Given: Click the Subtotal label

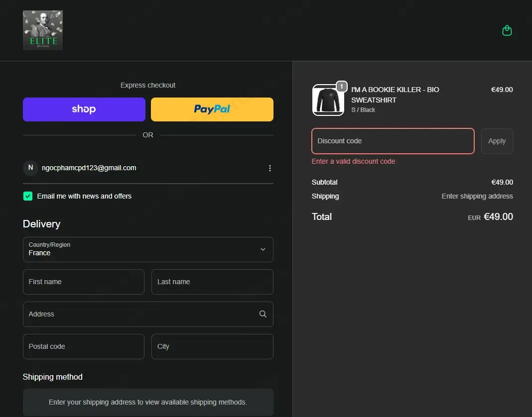Looking at the screenshot, I should pyautogui.click(x=324, y=183).
